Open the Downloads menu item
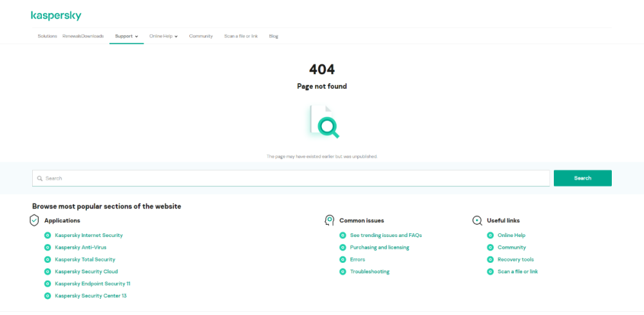Image resolution: width=644 pixels, height=315 pixels. point(93,36)
